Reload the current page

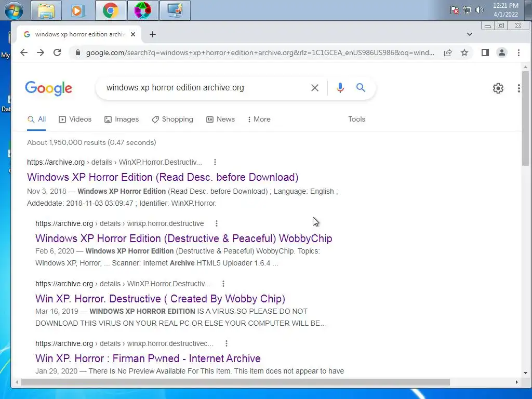tap(57, 52)
